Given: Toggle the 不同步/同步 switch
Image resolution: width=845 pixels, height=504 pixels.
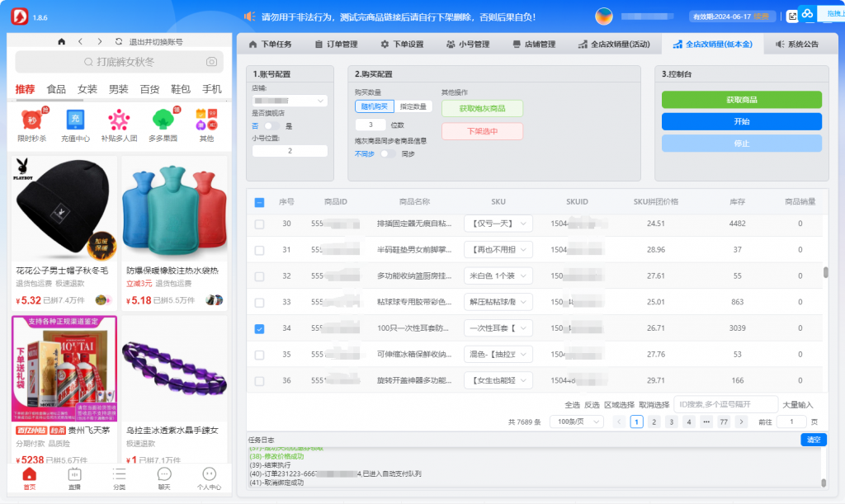Looking at the screenshot, I should pos(388,154).
